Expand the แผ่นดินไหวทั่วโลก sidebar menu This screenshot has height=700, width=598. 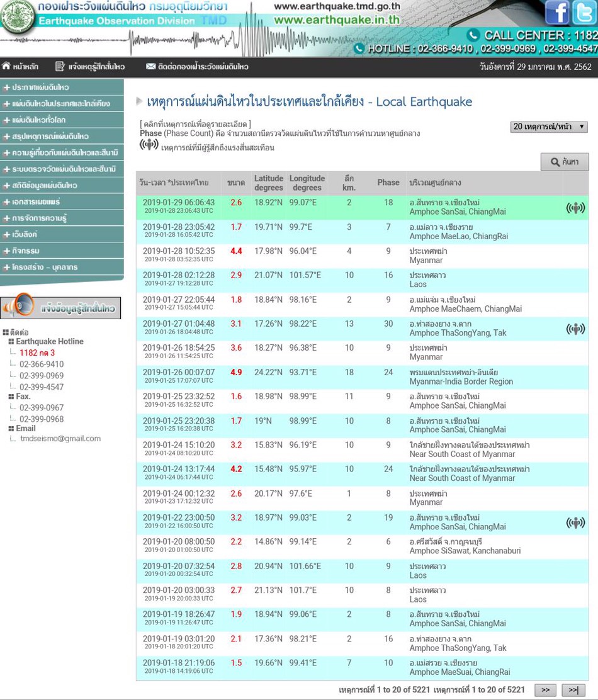tap(62, 120)
